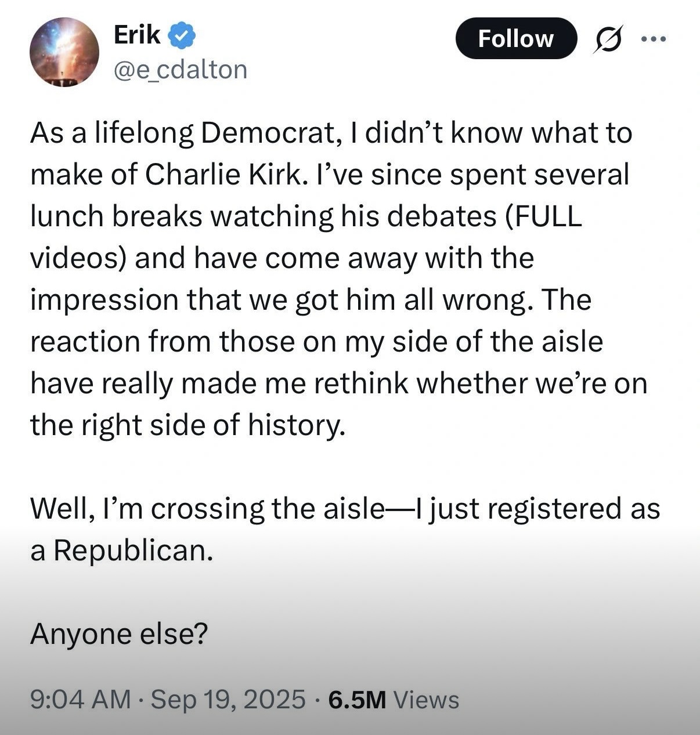Click the words "Charlie Kirk" in post
Screen dimensions: 700x735
click(x=223, y=175)
